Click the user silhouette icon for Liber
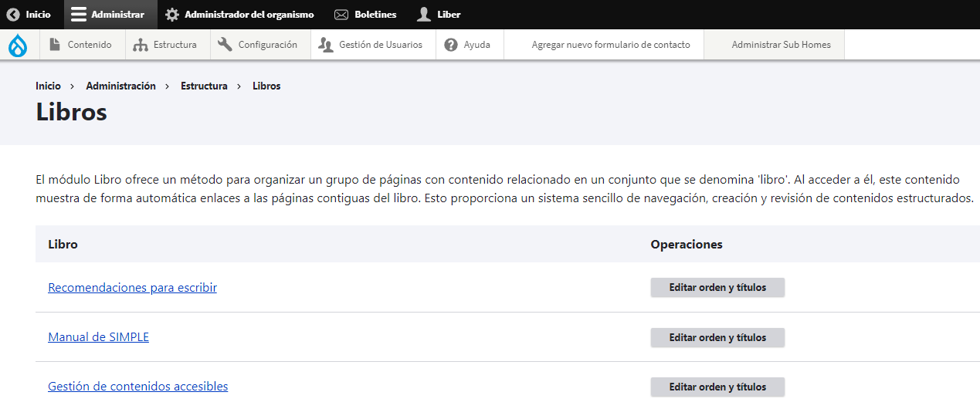The image size is (980, 409). tap(423, 15)
